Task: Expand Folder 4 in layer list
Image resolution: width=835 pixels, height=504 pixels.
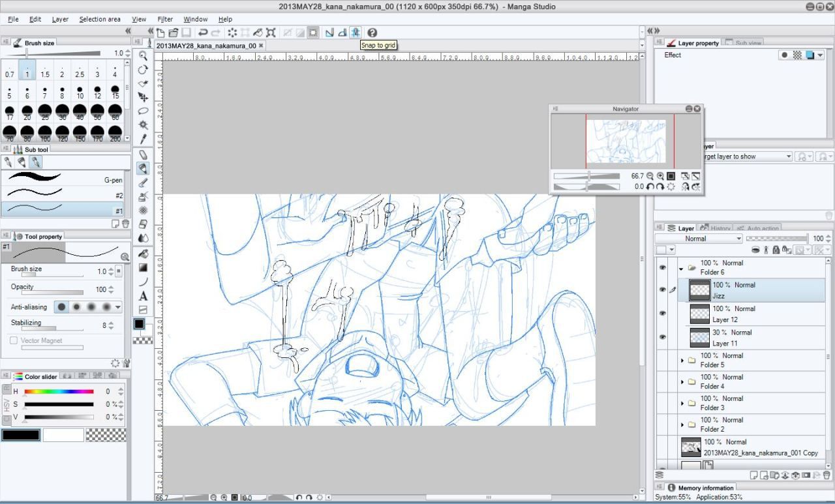Action: 682,382
